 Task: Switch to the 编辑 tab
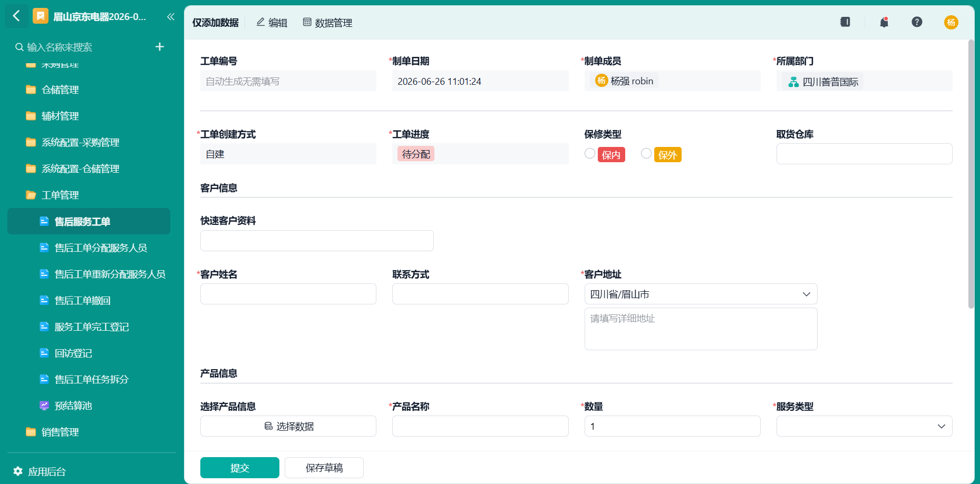(x=271, y=23)
